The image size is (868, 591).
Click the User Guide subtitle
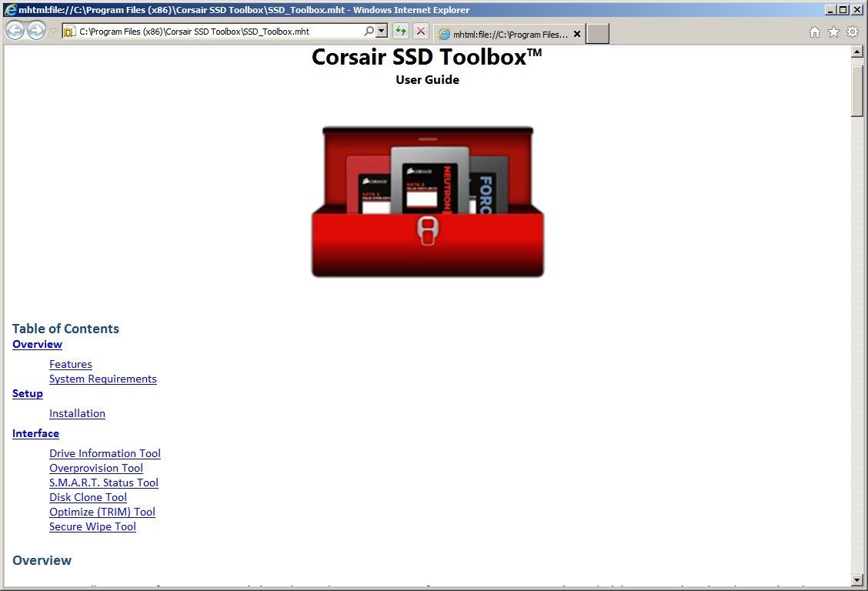tap(427, 80)
